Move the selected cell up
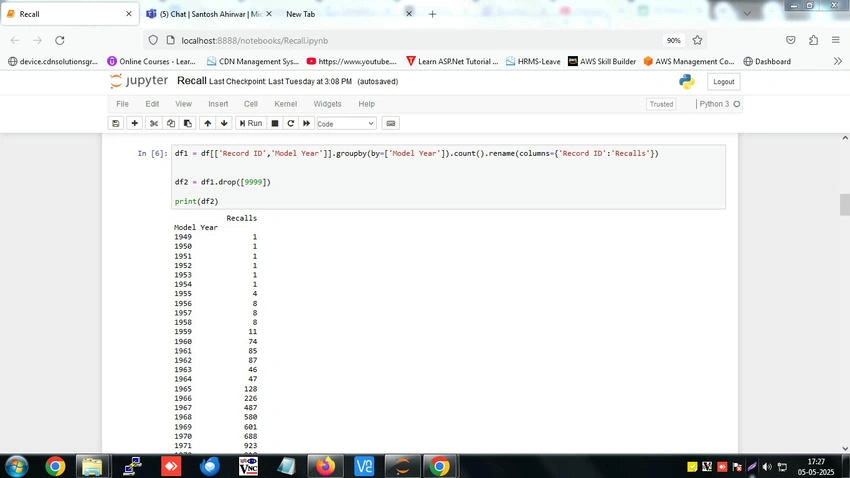 pos(208,124)
